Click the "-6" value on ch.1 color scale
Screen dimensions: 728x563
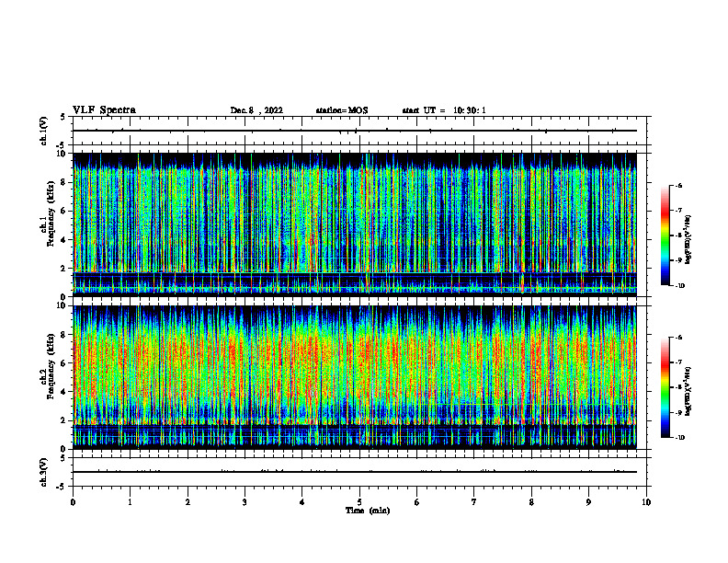(x=678, y=186)
